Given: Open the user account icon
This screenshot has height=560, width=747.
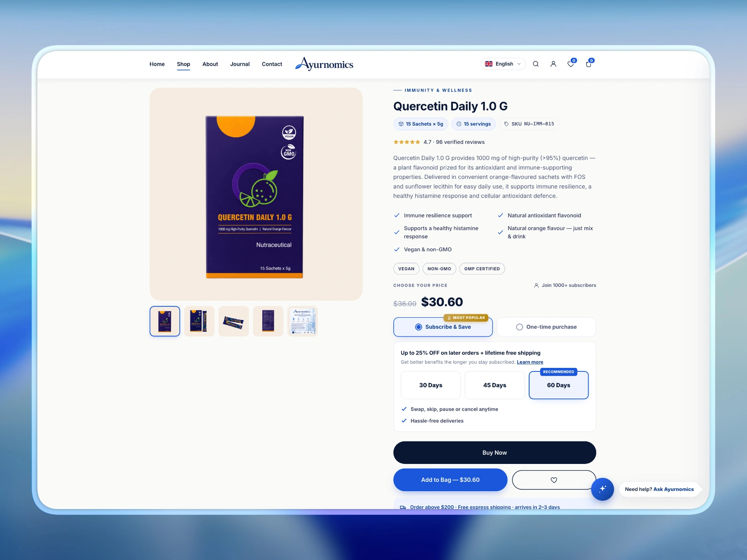Looking at the screenshot, I should click(x=553, y=64).
